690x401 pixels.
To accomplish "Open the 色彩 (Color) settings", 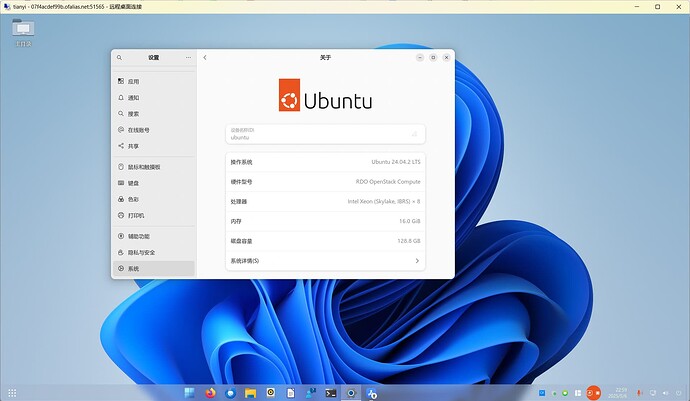I will pos(153,199).
